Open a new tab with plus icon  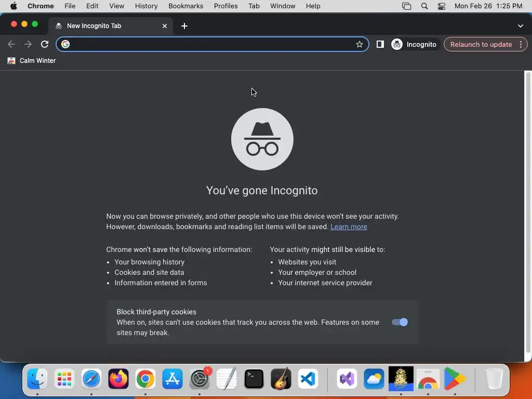click(x=184, y=26)
